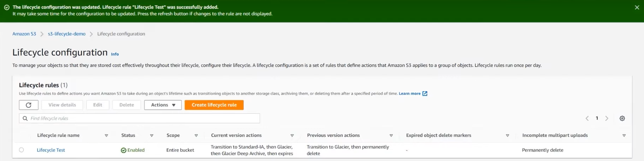Dismiss the green success banner
Viewport: 644px width, 161px height.
pos(637,7)
